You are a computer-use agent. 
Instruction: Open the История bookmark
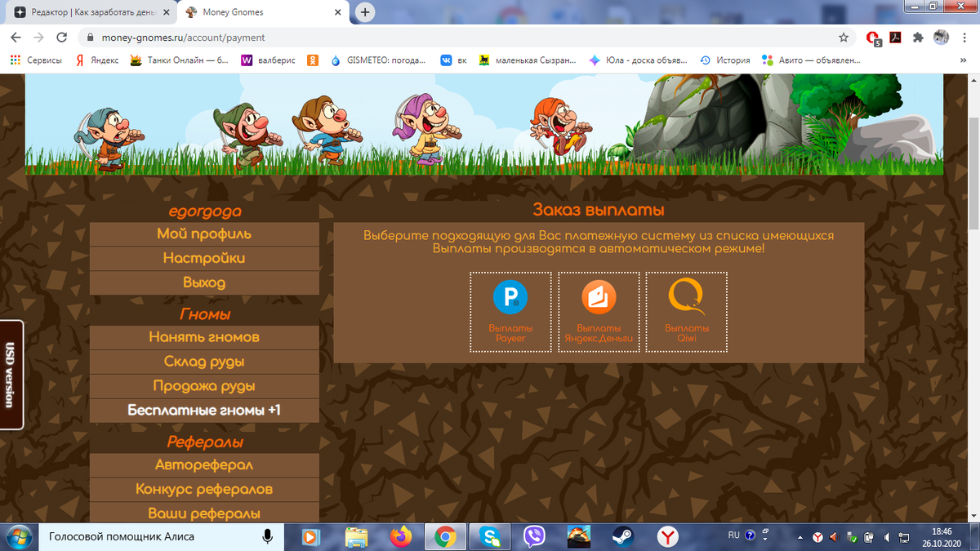(x=725, y=60)
